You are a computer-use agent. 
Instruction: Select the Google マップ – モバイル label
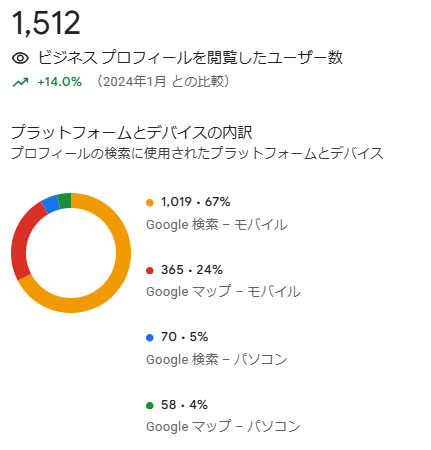[223, 292]
